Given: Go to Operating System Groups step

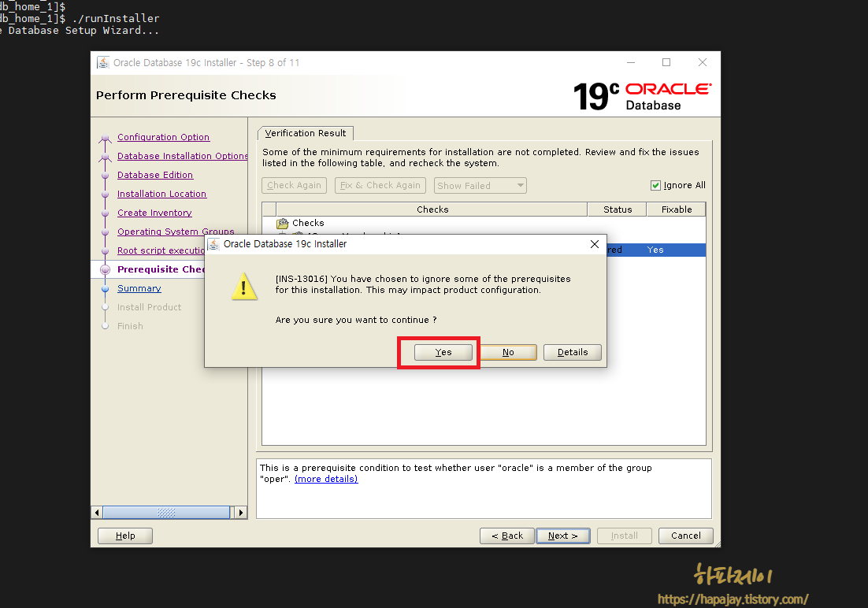Looking at the screenshot, I should 176,232.
